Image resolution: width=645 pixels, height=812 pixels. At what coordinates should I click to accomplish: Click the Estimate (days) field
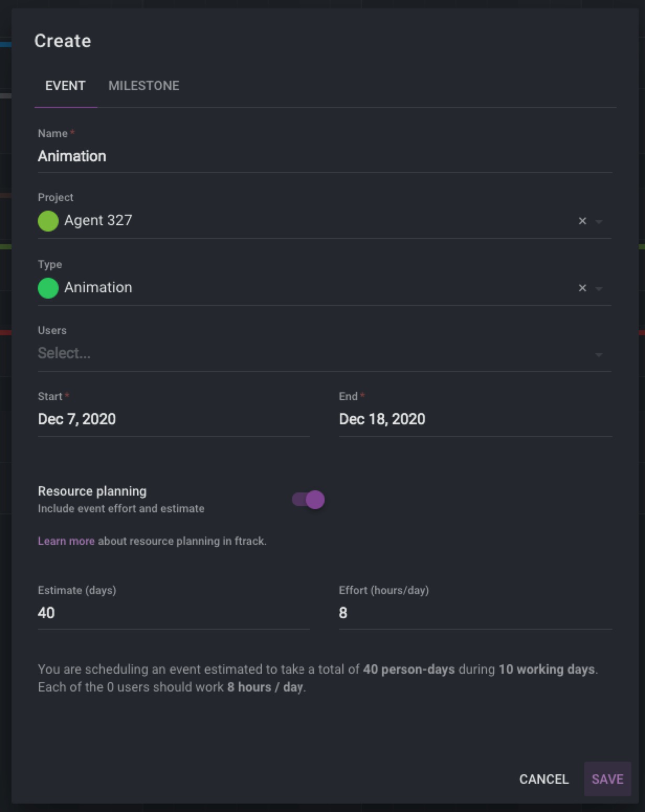pos(173,613)
